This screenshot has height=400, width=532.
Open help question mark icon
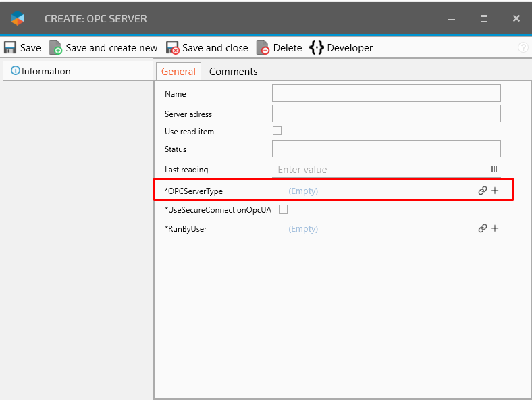click(x=523, y=48)
